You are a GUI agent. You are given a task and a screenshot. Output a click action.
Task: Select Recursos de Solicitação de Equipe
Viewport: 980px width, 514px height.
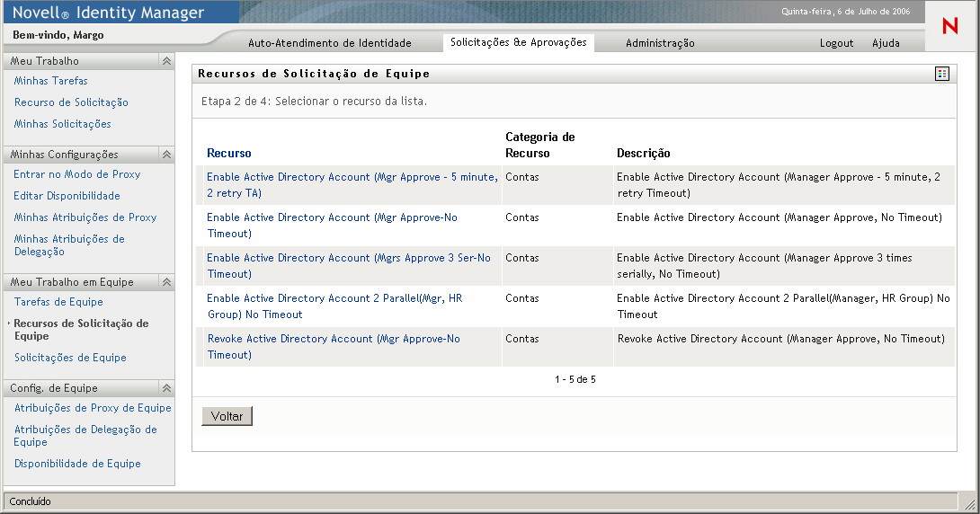[81, 329]
